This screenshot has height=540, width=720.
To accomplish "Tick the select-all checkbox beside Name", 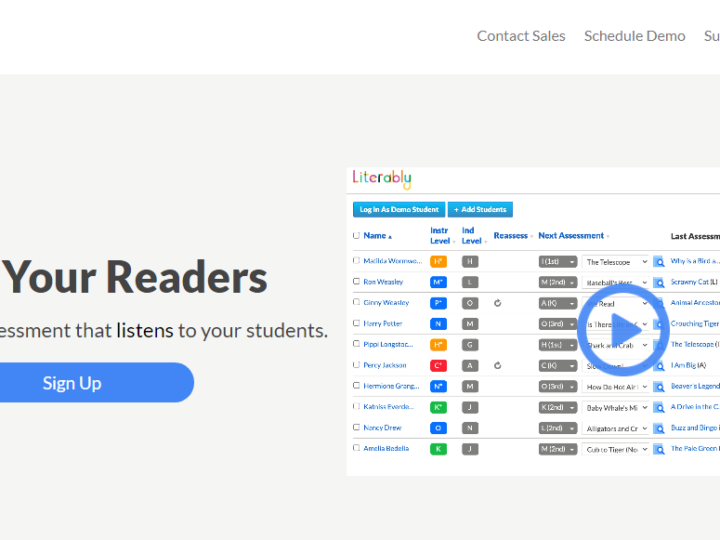I will coord(356,236).
